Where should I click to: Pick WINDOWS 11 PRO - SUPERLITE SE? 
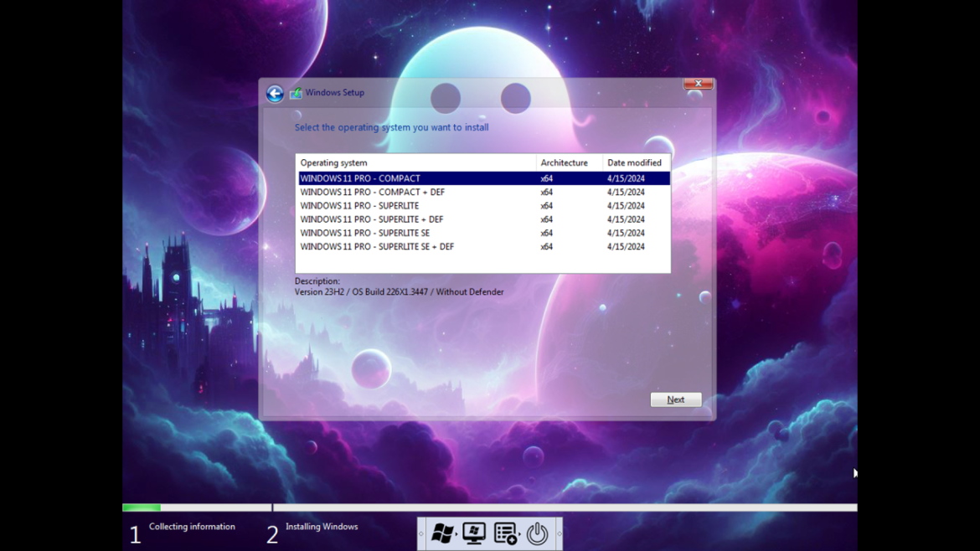coord(364,233)
